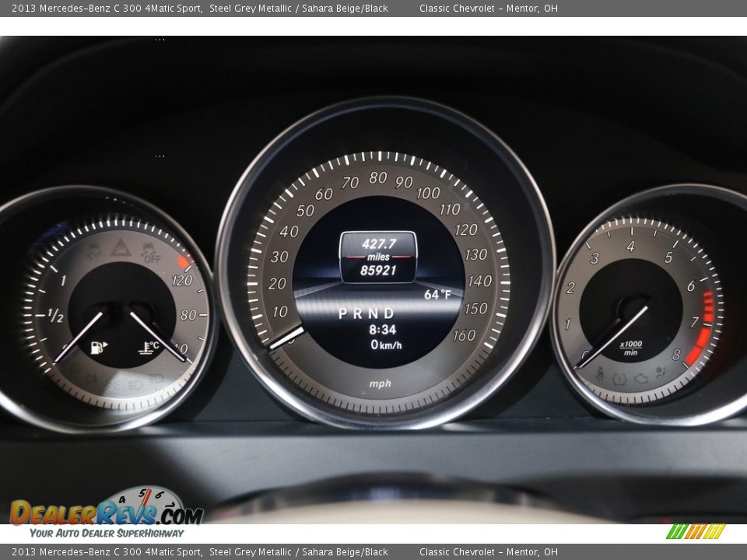Click the 50 mark on the speedometer
747x560 pixels.
pos(305,211)
